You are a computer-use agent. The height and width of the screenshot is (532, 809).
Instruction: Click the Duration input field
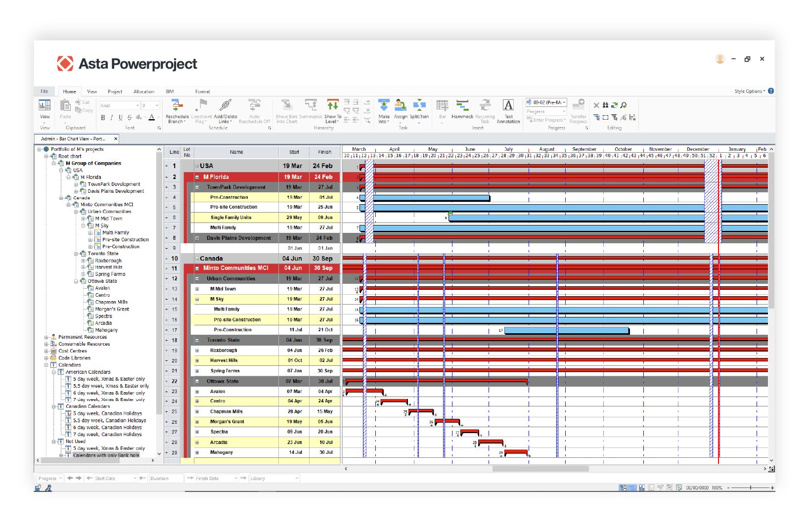tap(166, 479)
